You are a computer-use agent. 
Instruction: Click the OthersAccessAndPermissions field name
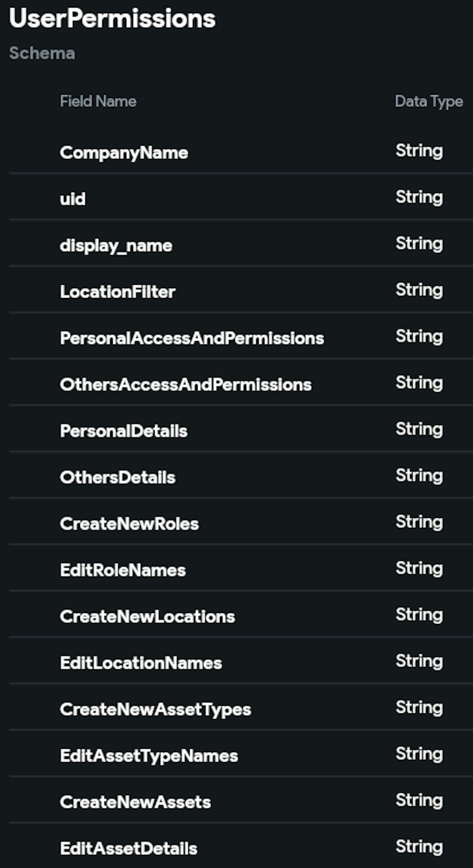pos(185,385)
